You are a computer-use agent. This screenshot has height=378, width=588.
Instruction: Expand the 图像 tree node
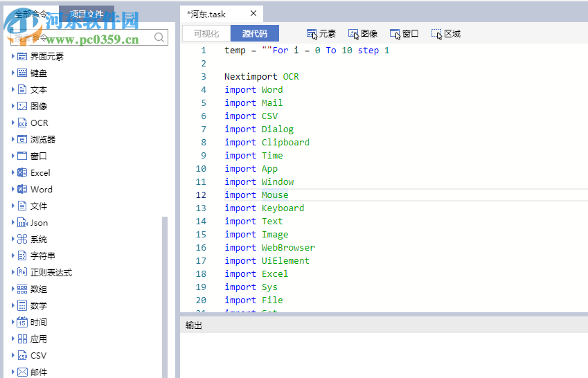coord(12,106)
